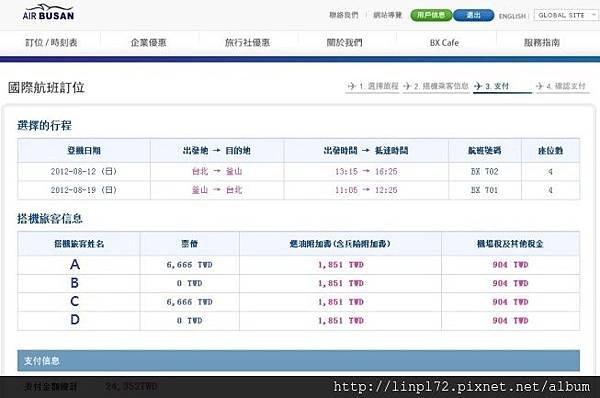Select step 4 確認支付 airplane icon
Image resolution: width=600 pixels, height=398 pixels.
coord(539,86)
